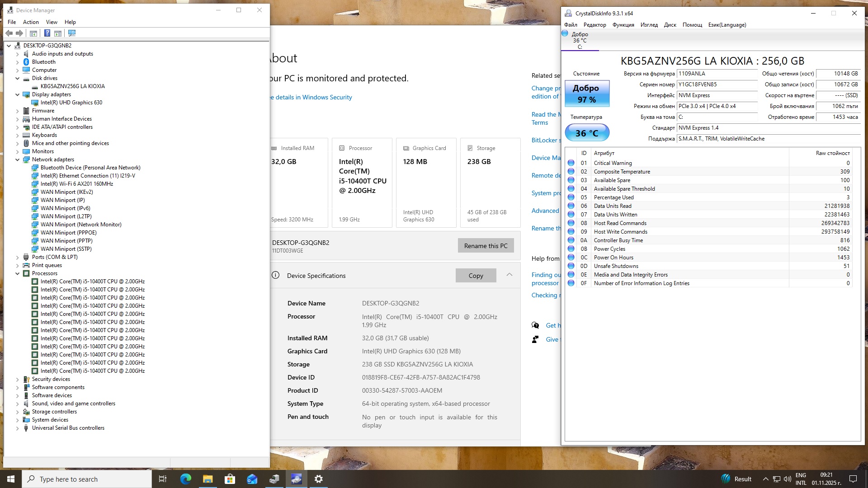Click the Scan for hardware changes toolbar icon
Viewport: 868px width, 488px height.
click(72, 33)
